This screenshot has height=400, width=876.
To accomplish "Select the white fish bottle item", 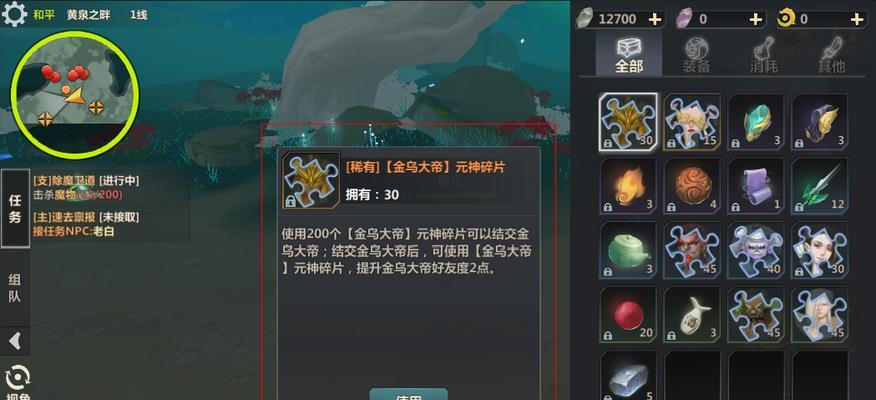I will pyautogui.click(x=692, y=315).
